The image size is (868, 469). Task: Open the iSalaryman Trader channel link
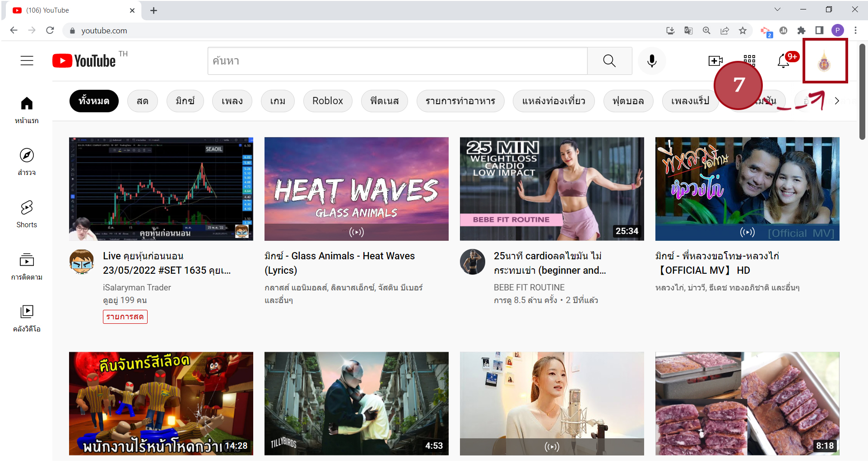(137, 287)
